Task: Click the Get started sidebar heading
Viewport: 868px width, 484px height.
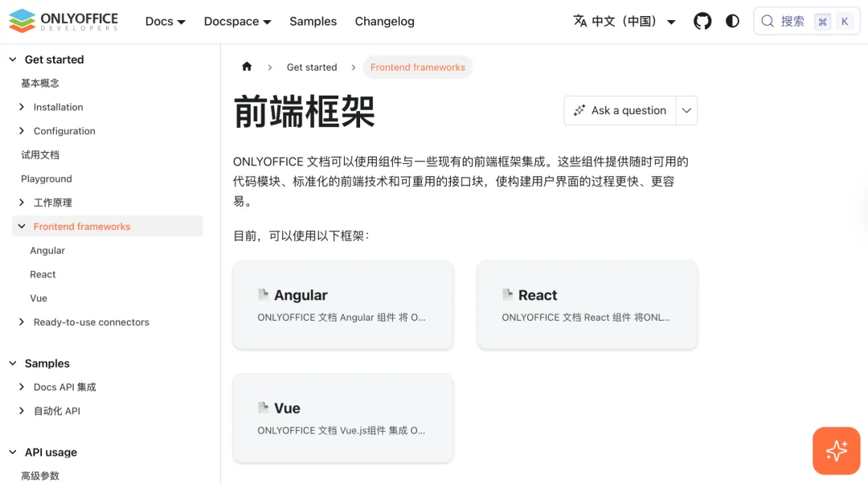Action: click(55, 59)
